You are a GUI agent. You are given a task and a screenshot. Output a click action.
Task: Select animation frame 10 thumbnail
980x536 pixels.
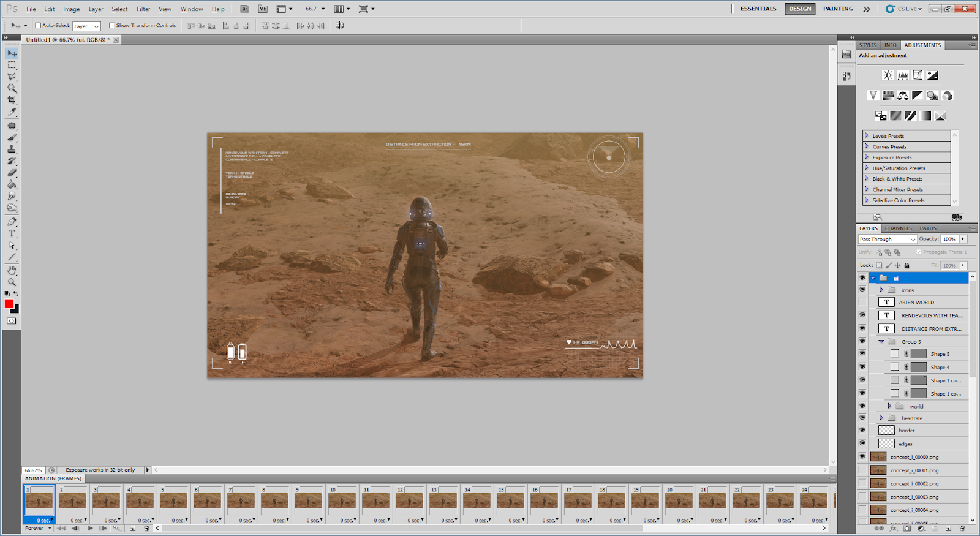click(x=342, y=501)
